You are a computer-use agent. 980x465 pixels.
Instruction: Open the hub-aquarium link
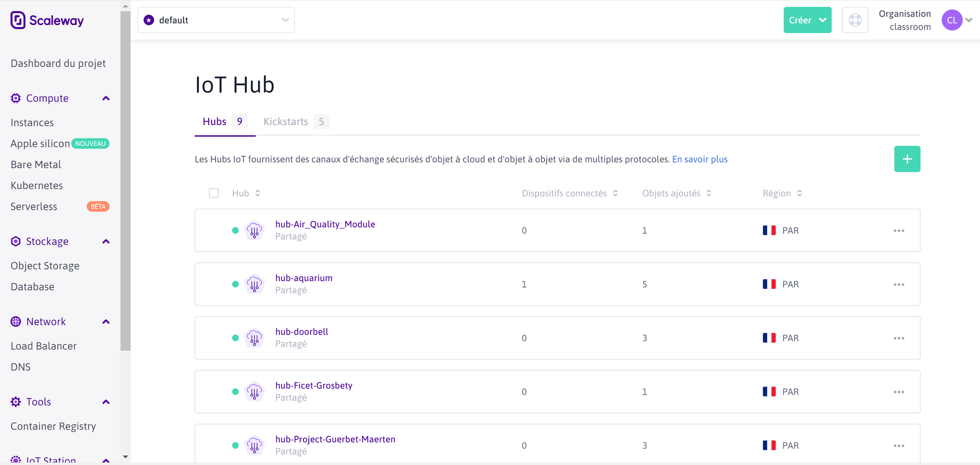pyautogui.click(x=304, y=278)
